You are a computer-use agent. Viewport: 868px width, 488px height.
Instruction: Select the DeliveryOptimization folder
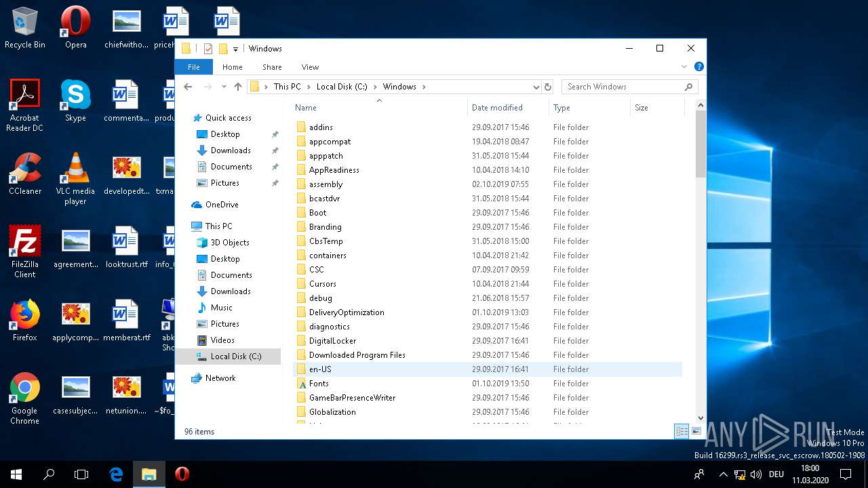click(x=487, y=312)
